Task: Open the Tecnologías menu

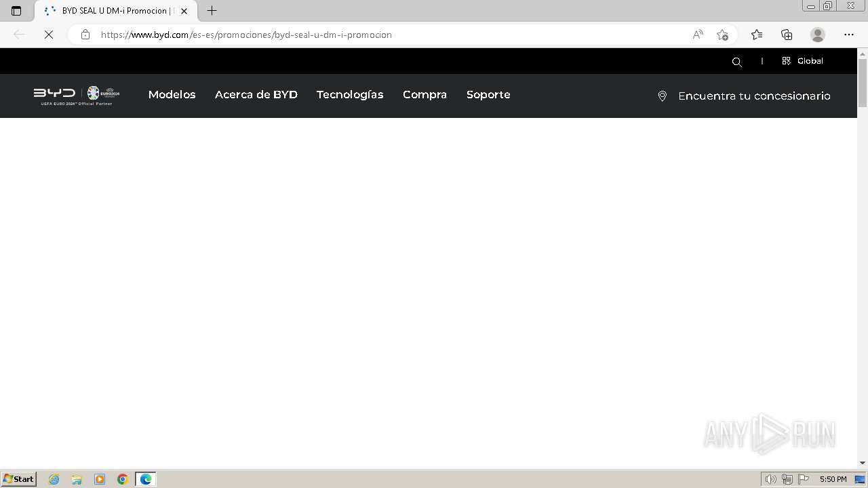Action: click(350, 95)
